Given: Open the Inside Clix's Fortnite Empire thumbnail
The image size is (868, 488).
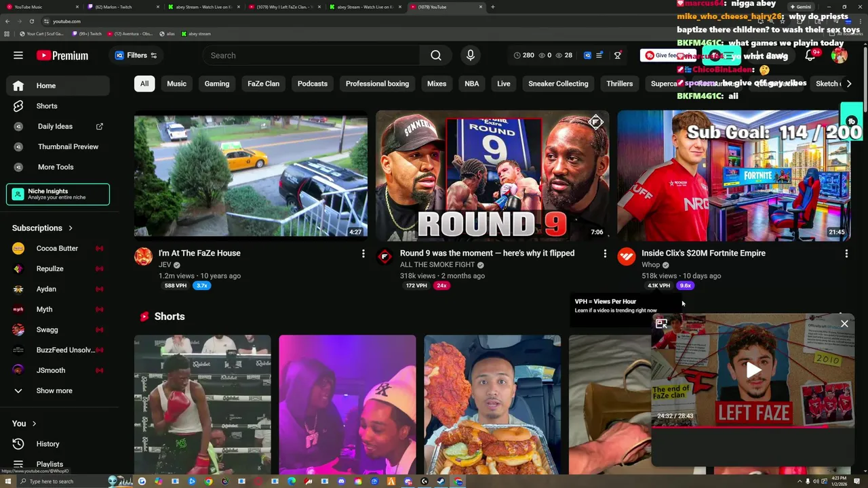Looking at the screenshot, I should 734,176.
